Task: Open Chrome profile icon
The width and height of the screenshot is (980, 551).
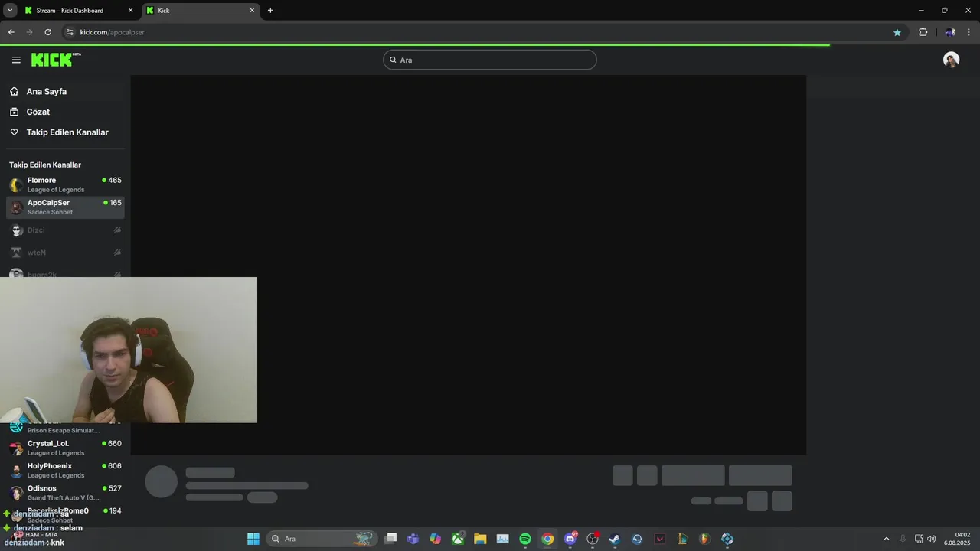Action: 950,32
